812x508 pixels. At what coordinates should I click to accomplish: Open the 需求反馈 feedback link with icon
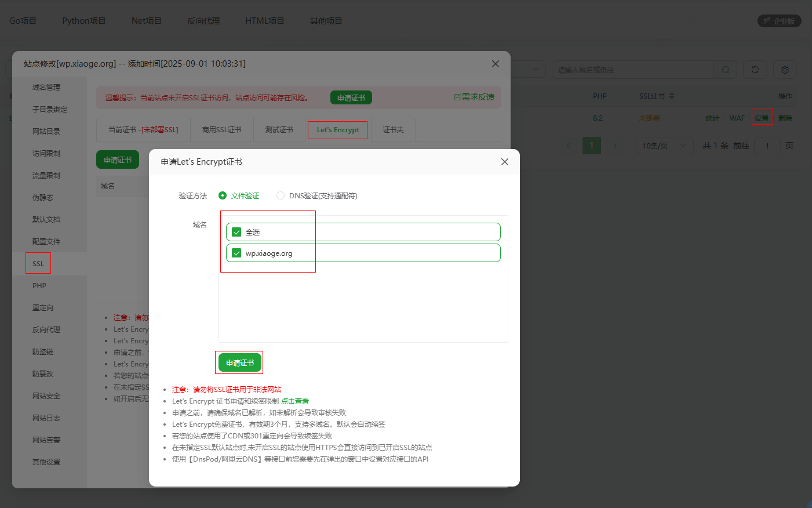[x=474, y=97]
